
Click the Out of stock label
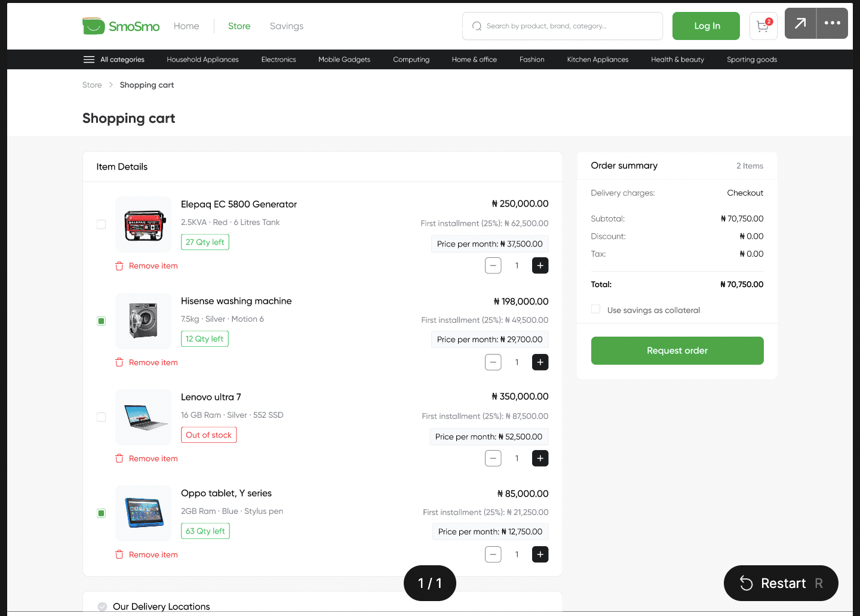click(x=209, y=435)
